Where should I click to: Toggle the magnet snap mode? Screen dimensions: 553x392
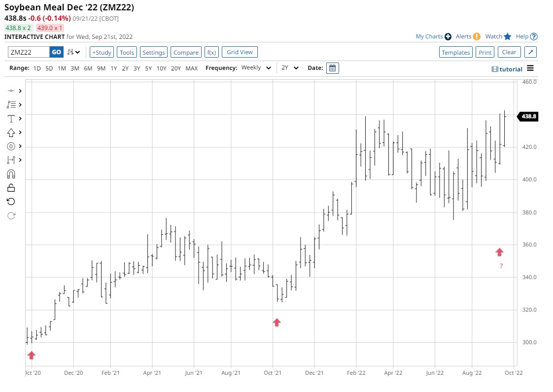tap(11, 174)
